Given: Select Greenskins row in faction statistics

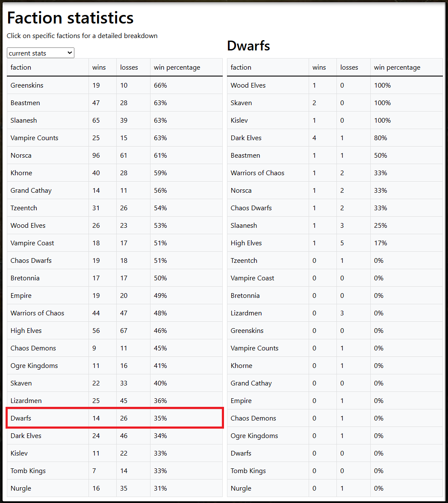Looking at the screenshot, I should [115, 85].
